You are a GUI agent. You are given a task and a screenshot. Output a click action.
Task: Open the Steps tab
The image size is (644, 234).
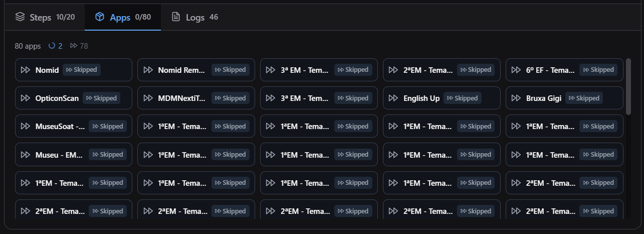click(45, 18)
